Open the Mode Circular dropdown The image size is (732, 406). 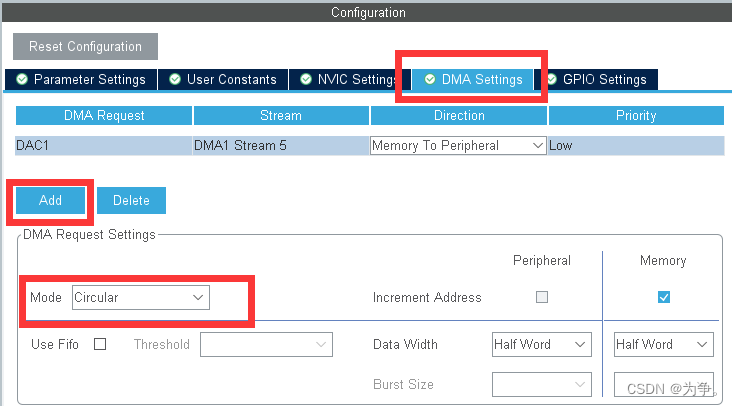tap(140, 297)
